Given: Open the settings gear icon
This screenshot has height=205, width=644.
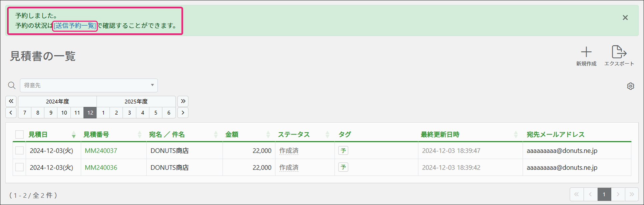Looking at the screenshot, I should click(630, 86).
